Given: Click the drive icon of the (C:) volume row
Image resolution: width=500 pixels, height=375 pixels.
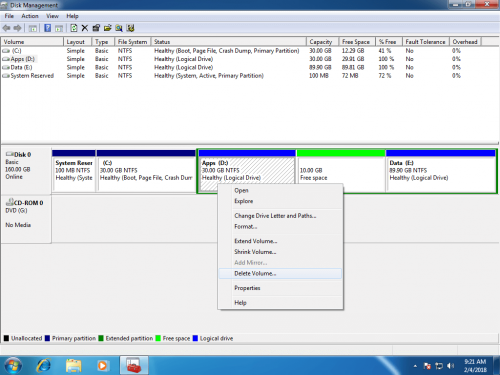Looking at the screenshot, I should 6,51.
